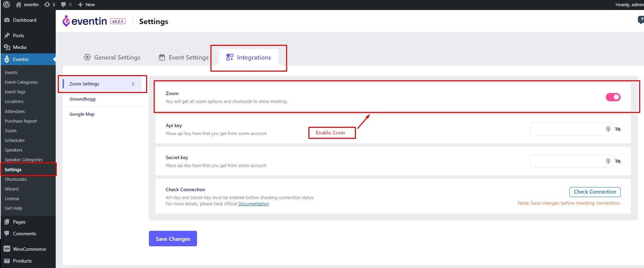Screen dimensions: 644x268
Task: Click the General Settings gear icon
Action: (87, 57)
